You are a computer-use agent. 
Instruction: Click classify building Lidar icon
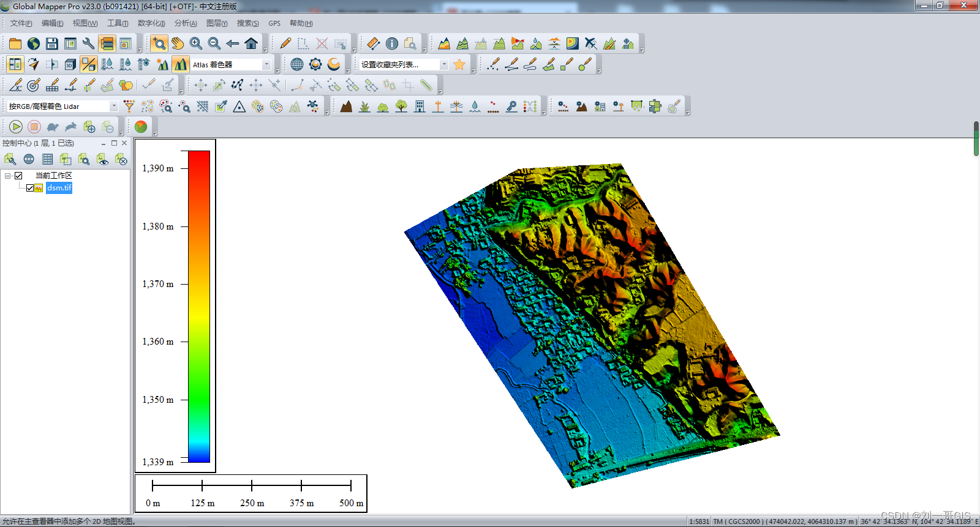click(x=420, y=107)
